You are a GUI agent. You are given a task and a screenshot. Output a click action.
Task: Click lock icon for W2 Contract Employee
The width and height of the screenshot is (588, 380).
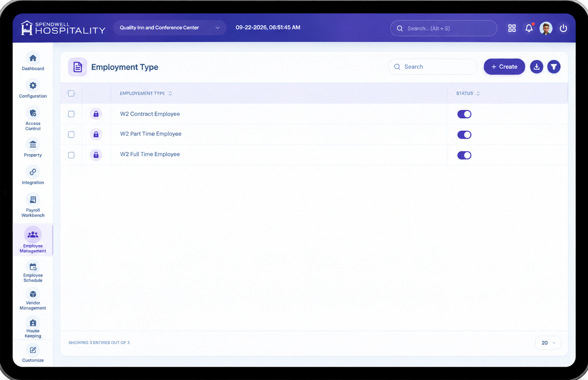click(x=96, y=114)
